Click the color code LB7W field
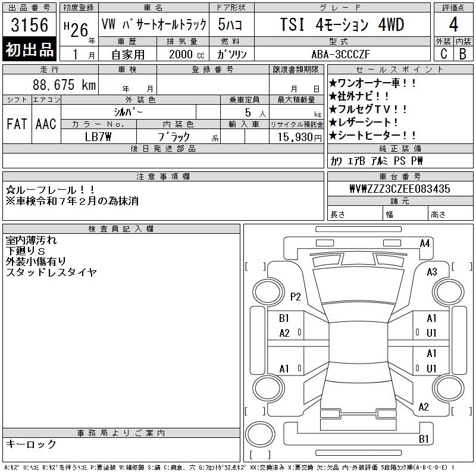Viewport: 476px width, 476px height. coord(99,136)
